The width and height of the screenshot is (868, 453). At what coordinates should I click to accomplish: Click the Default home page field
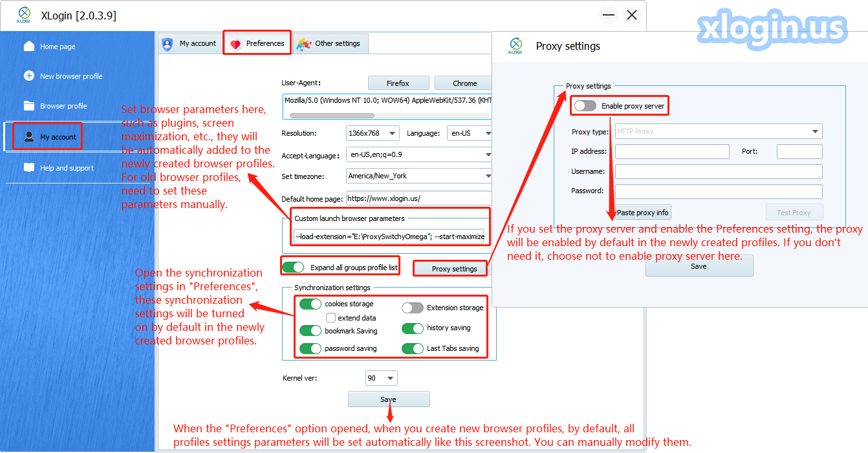click(419, 198)
